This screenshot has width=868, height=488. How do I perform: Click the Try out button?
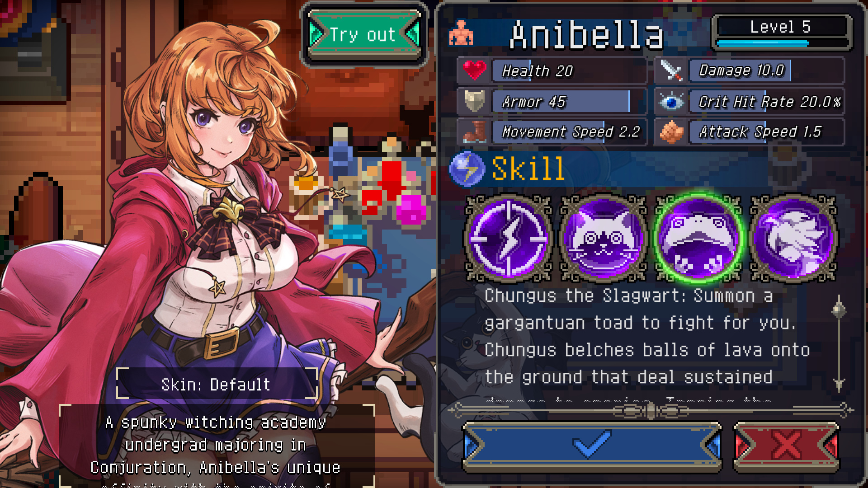364,34
